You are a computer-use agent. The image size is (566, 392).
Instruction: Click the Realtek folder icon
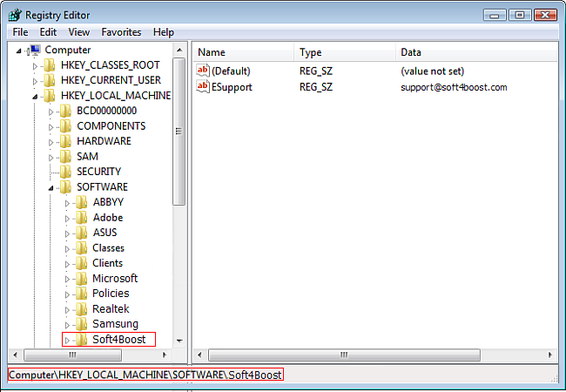point(82,309)
